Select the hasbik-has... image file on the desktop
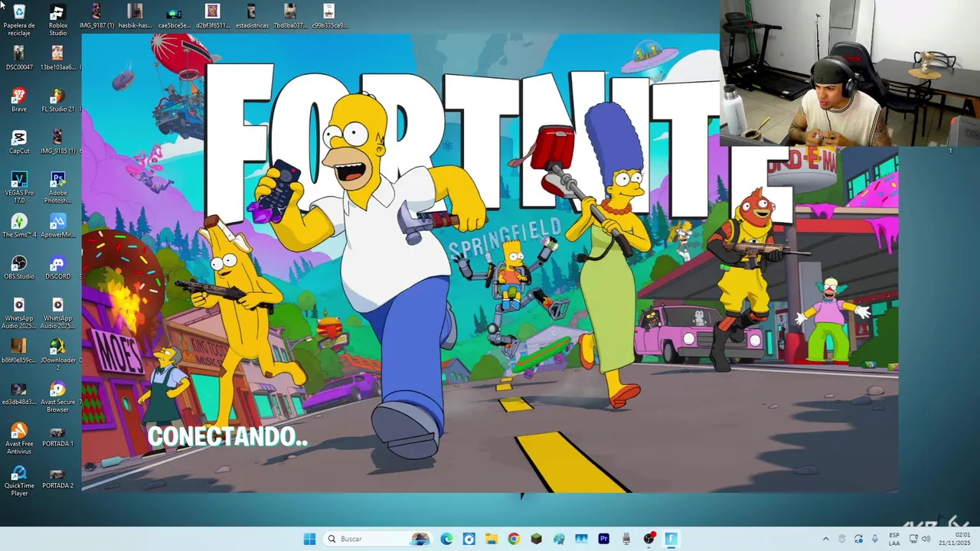Image resolution: width=980 pixels, height=551 pixels. pos(135,16)
